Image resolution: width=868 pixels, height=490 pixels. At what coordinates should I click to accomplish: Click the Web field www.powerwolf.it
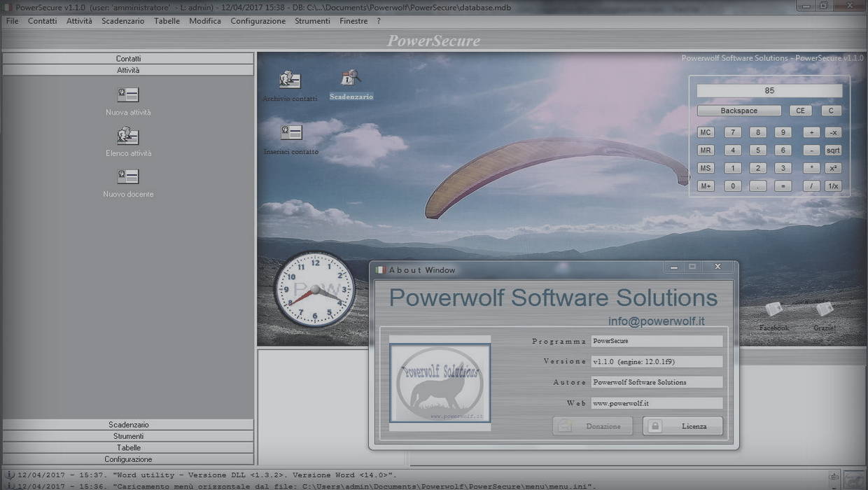point(657,403)
